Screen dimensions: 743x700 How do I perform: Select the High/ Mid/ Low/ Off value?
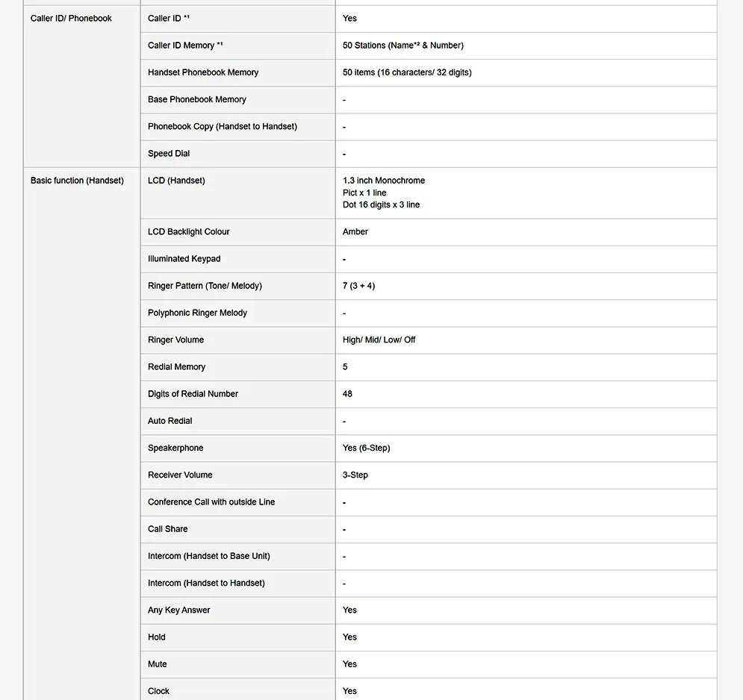[x=379, y=340]
